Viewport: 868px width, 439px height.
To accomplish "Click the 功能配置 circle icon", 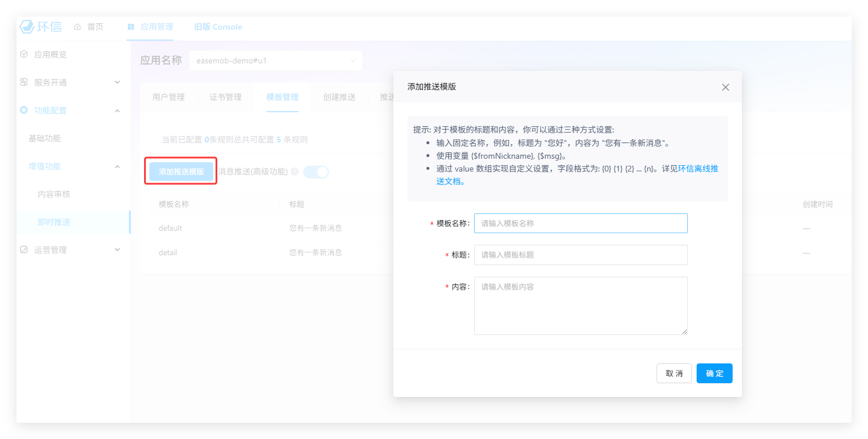I will coord(24,110).
